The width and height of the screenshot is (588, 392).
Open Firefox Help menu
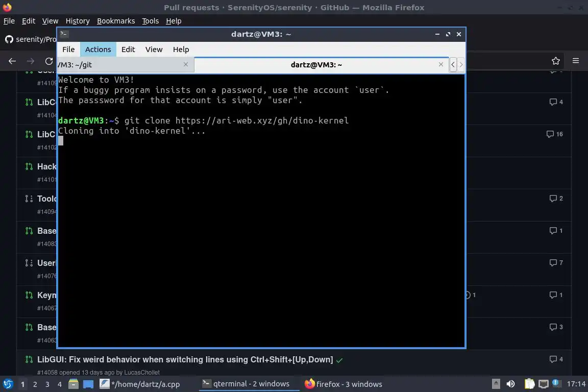pyautogui.click(x=174, y=21)
